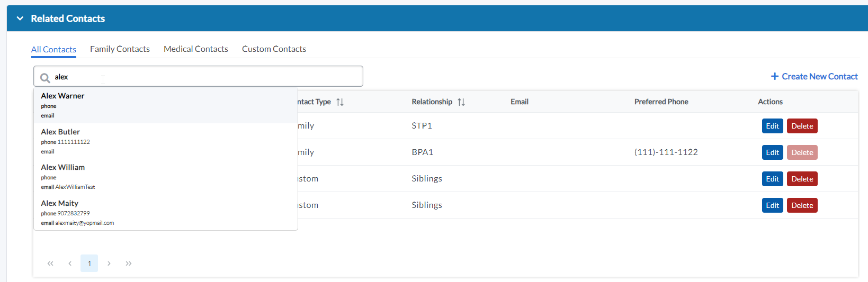Go to previous page of contacts
The width and height of the screenshot is (868, 282).
(70, 263)
